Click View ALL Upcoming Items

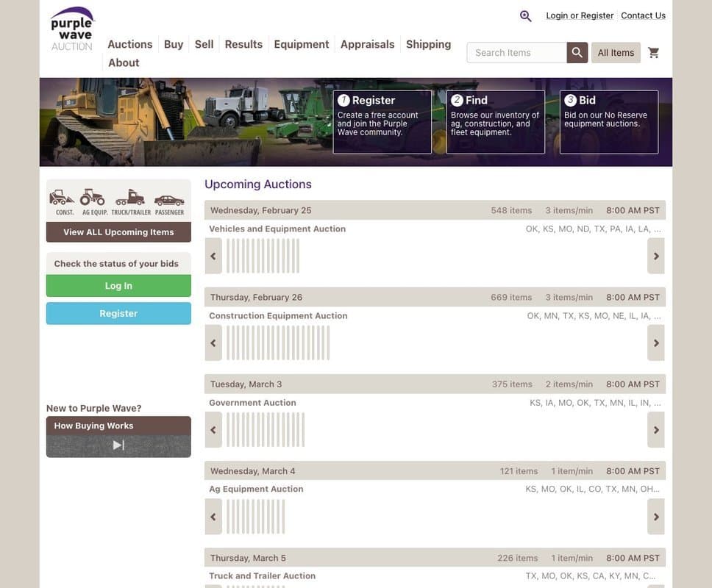click(x=118, y=232)
